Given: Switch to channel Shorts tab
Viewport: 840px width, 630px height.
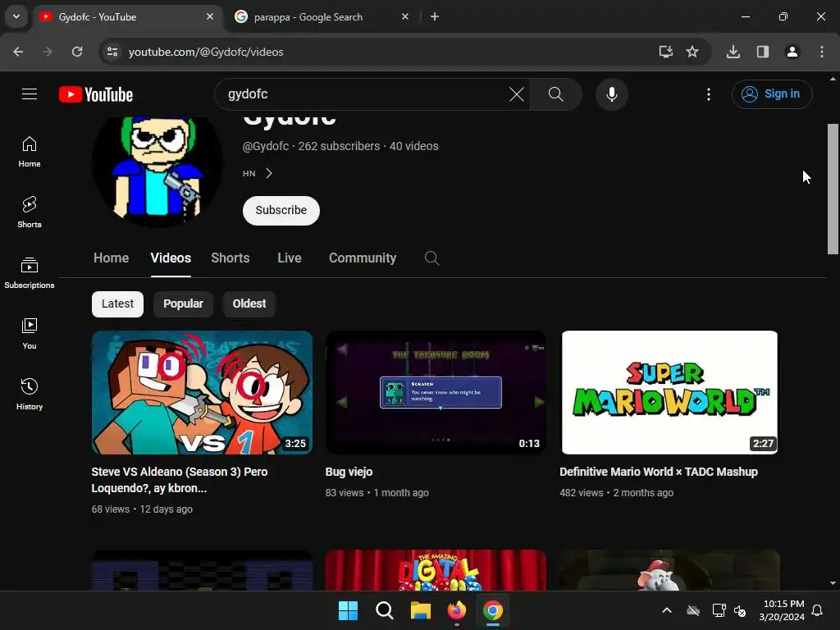Looking at the screenshot, I should point(231,258).
